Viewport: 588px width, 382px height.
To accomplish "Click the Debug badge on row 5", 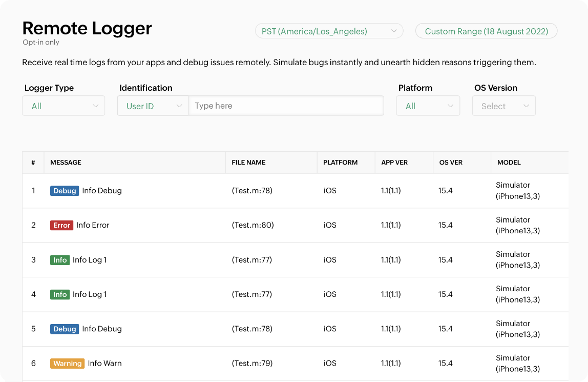I will click(65, 329).
